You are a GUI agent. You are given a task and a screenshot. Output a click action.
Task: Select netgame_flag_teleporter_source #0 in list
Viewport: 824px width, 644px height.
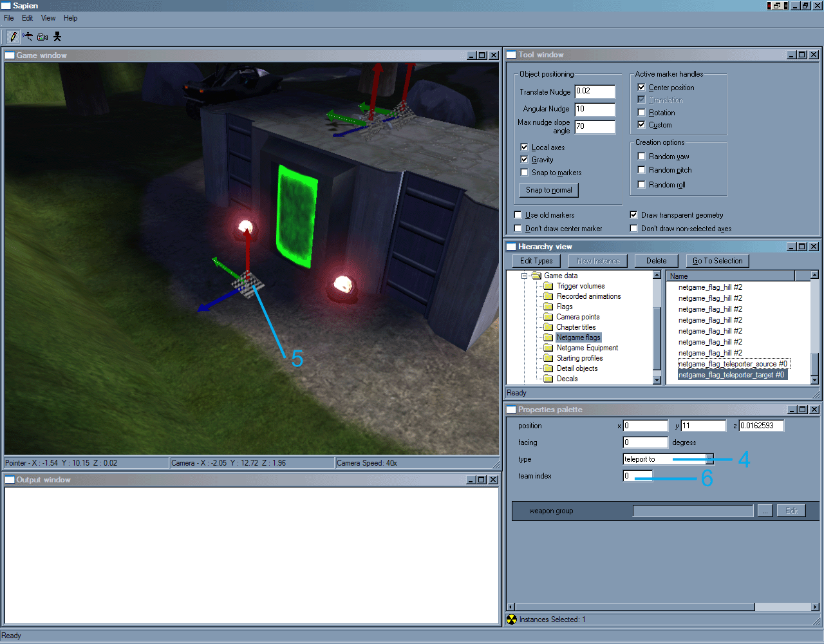[x=733, y=364]
